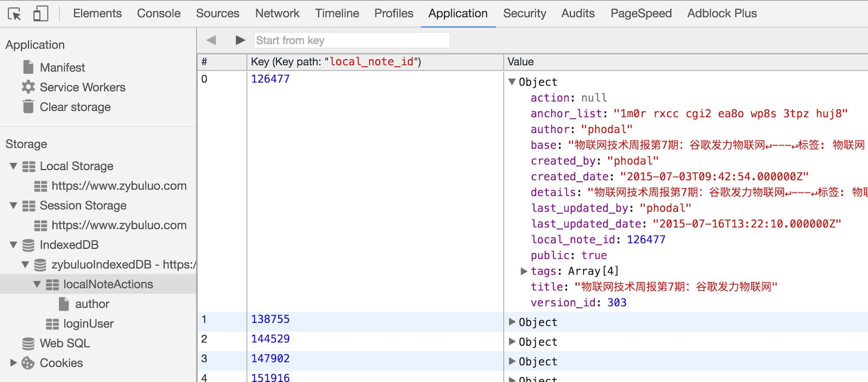Expand the tags Array[4] property
This screenshot has width=868, height=382.
coord(524,271)
